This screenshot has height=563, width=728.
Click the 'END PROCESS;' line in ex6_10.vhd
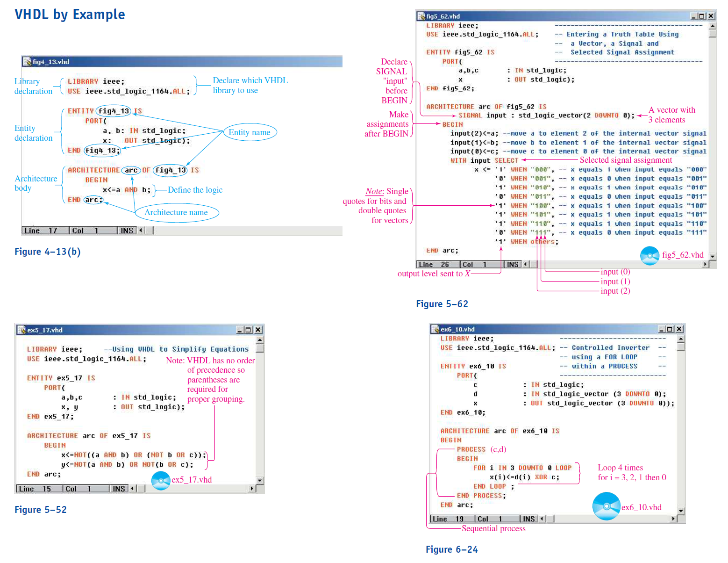pos(481,496)
